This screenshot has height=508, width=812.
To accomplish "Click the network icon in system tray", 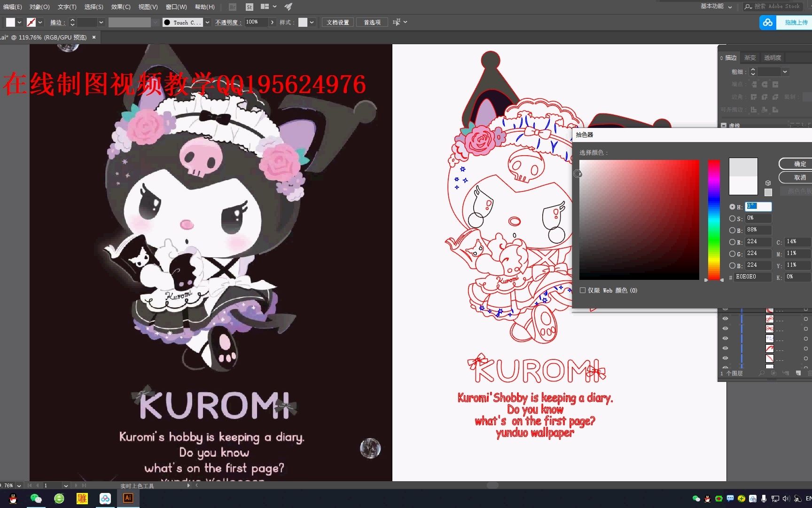I will (x=775, y=499).
